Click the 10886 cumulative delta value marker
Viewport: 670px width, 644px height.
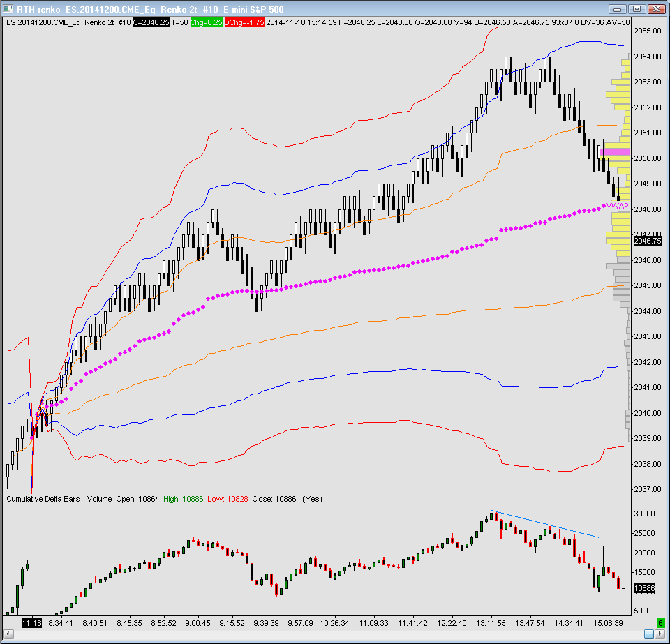pyautogui.click(x=645, y=588)
